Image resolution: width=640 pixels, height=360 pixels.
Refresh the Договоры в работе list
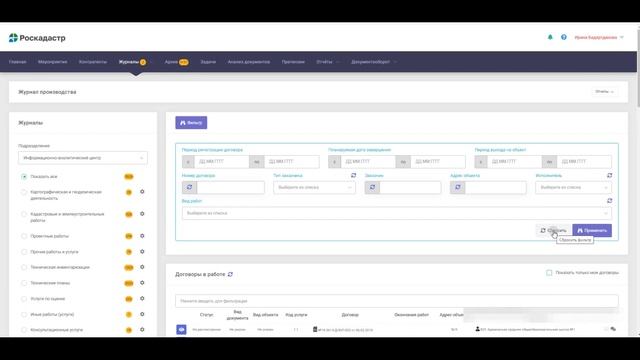[230, 274]
